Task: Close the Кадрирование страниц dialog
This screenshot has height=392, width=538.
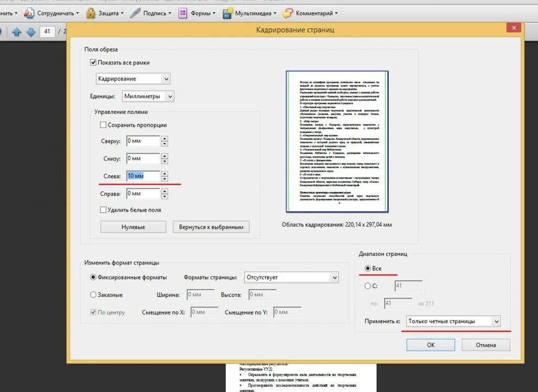Action: [514, 28]
